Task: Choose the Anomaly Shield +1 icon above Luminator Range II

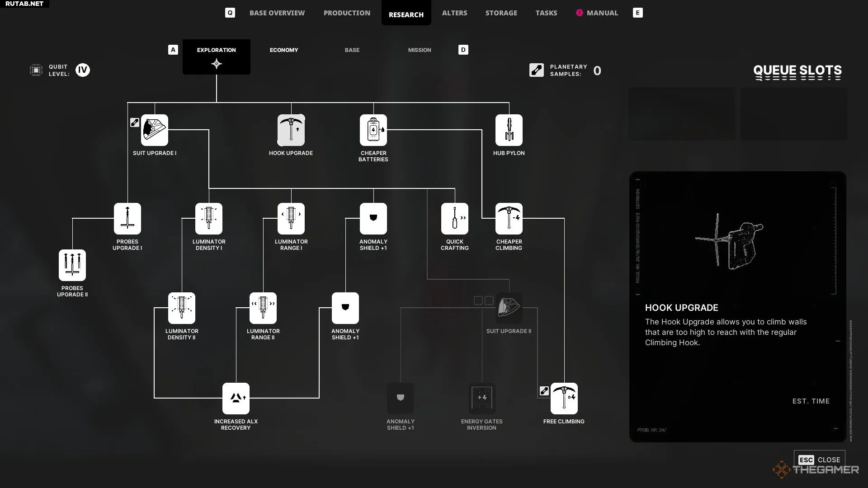Action: pyautogui.click(x=373, y=219)
